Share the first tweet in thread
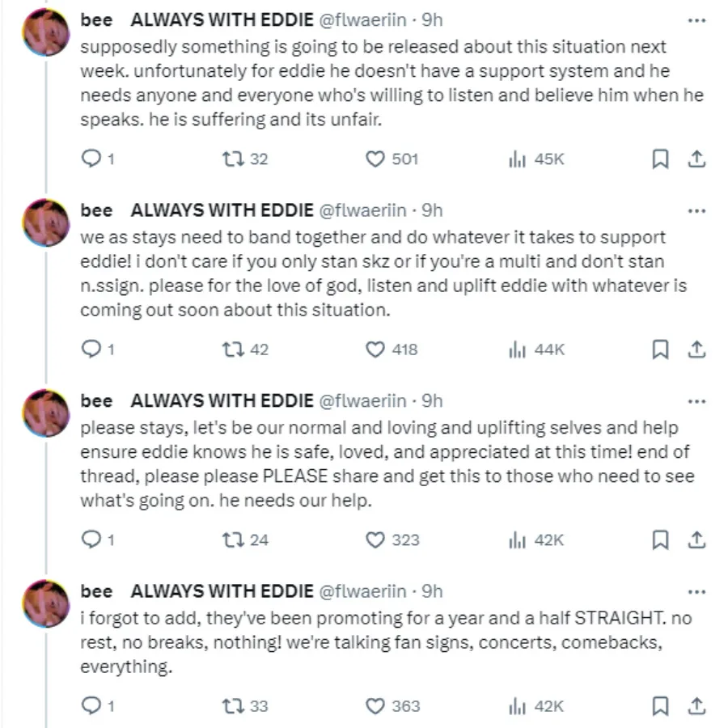Viewport: 728px width, 728px height. (x=696, y=159)
